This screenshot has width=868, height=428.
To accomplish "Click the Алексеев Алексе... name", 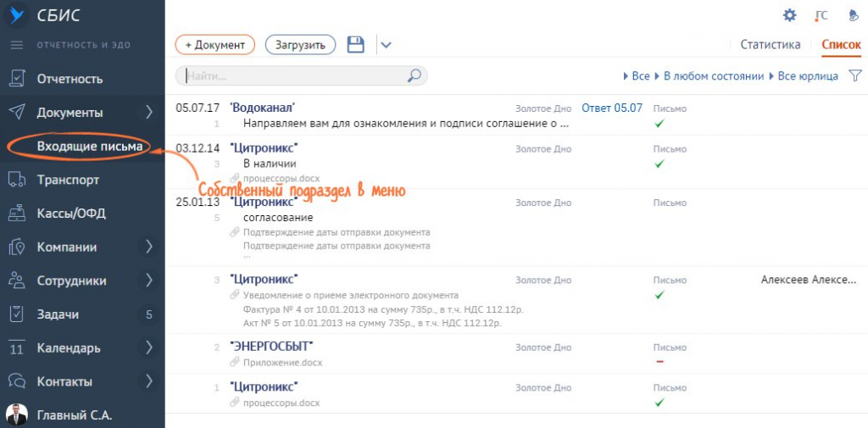I will [x=808, y=280].
